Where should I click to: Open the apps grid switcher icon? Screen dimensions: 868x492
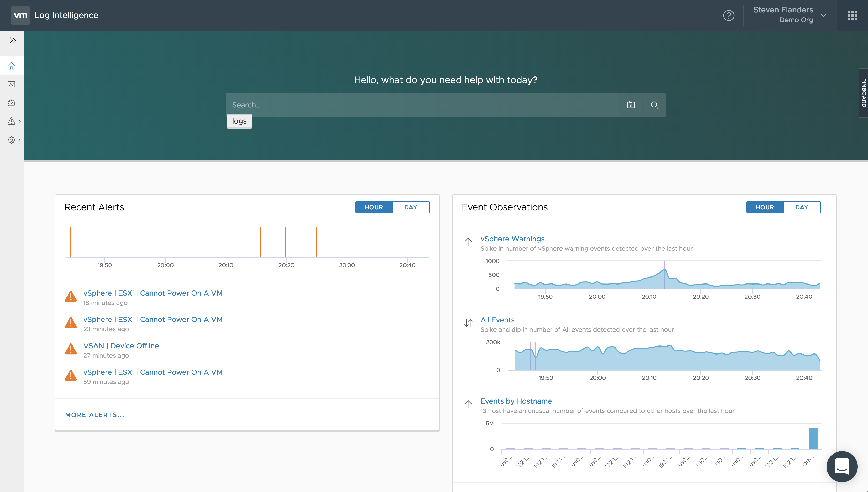click(852, 15)
